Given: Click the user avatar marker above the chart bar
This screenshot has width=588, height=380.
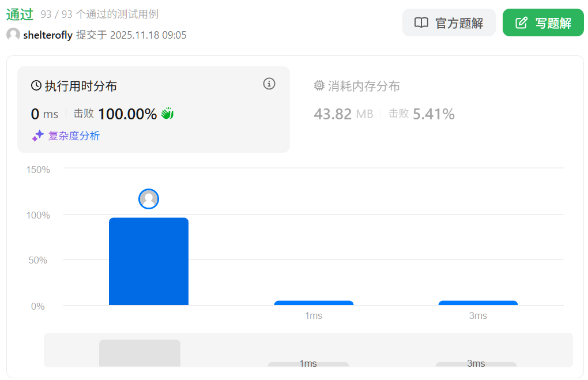Looking at the screenshot, I should coord(149,199).
